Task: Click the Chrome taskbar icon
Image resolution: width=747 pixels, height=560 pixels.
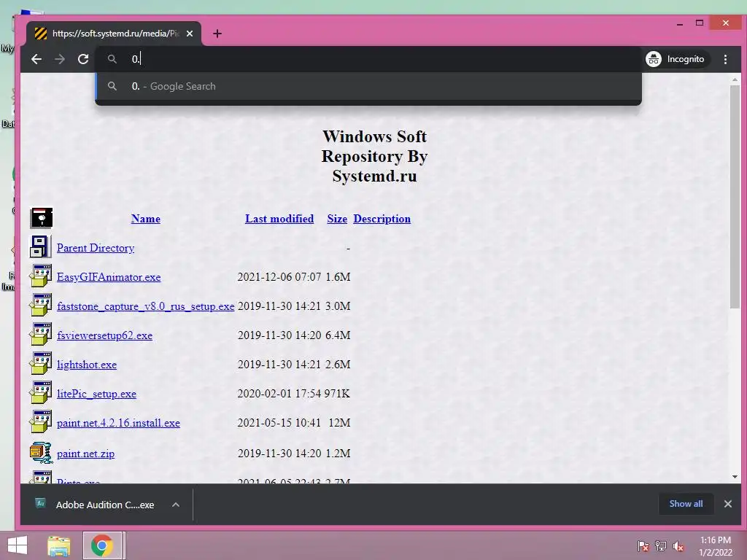Action: point(102,545)
